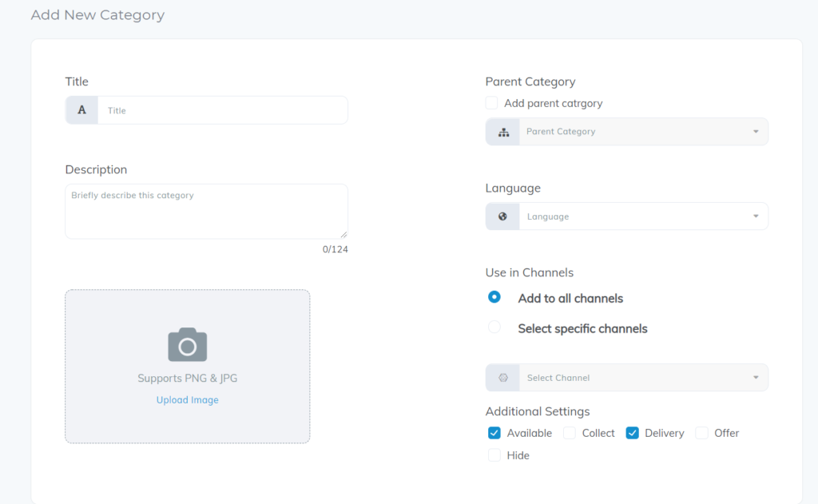
Task: Click the camera icon in upload area
Action: coord(187,344)
